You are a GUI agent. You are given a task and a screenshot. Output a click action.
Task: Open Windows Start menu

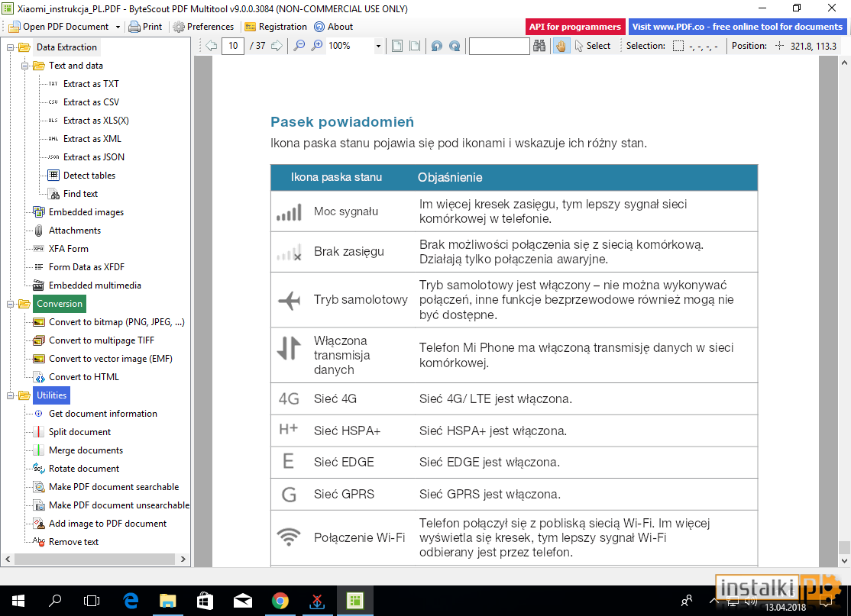point(18,601)
